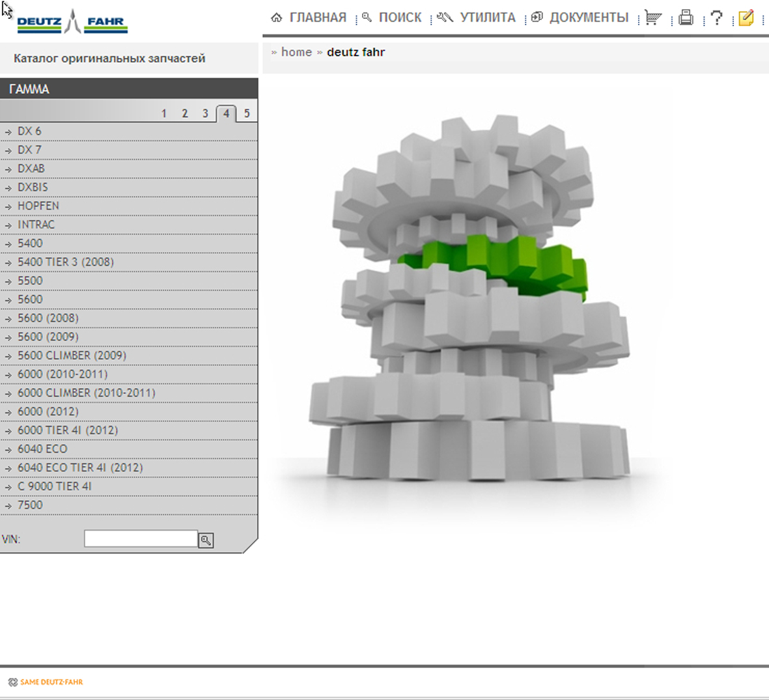Click the VIN search magnifier button
769x700 pixels.
coord(206,540)
